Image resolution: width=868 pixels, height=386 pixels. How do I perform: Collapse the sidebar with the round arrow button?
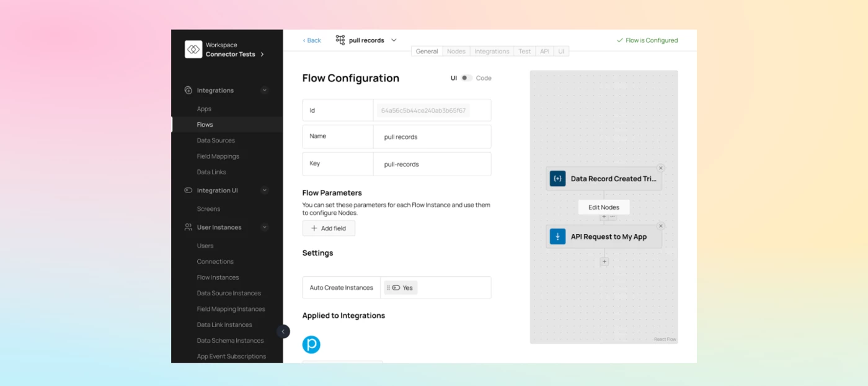click(x=283, y=331)
